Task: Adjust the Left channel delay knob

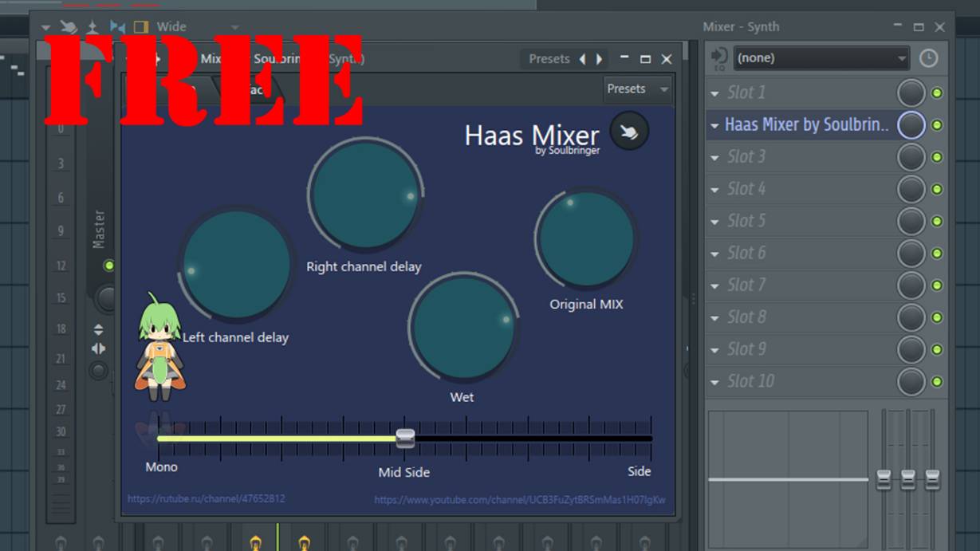Action: (x=236, y=265)
